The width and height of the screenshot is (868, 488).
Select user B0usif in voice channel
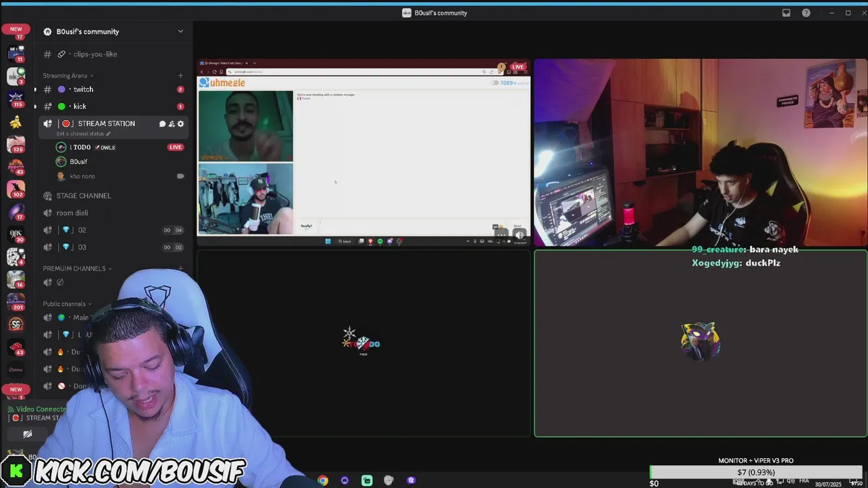[x=78, y=162]
